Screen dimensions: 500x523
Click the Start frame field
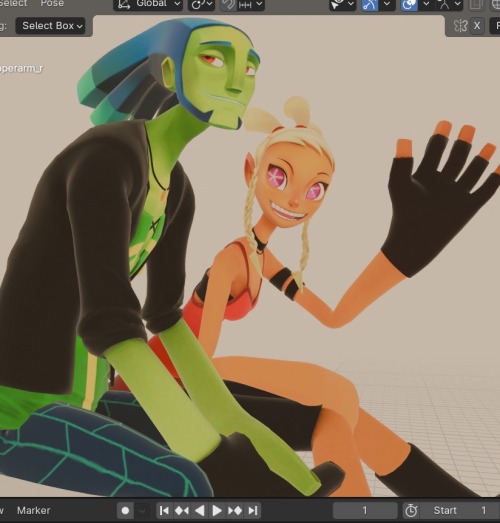[x=460, y=511]
